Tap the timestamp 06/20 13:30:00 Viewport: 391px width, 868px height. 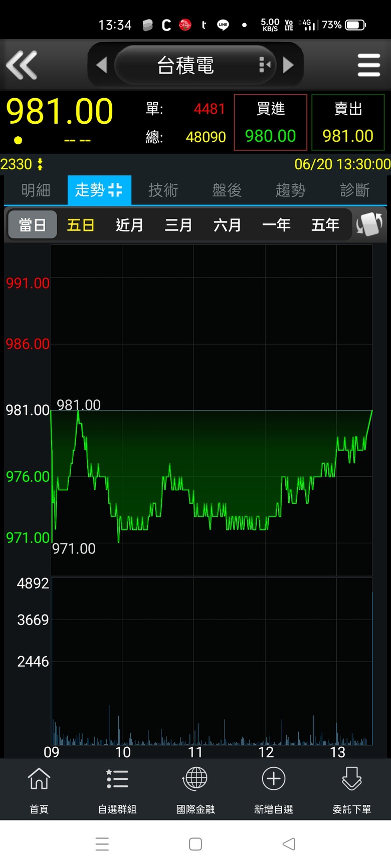(x=342, y=164)
